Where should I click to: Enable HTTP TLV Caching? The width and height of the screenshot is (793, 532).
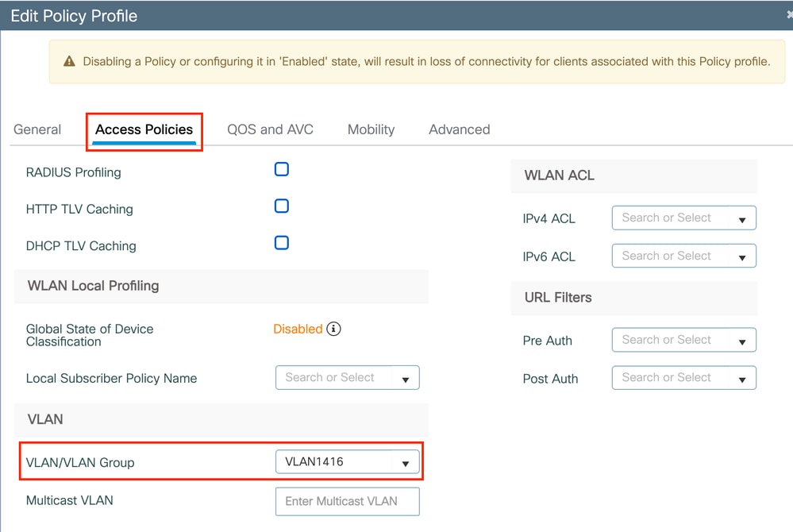[281, 206]
